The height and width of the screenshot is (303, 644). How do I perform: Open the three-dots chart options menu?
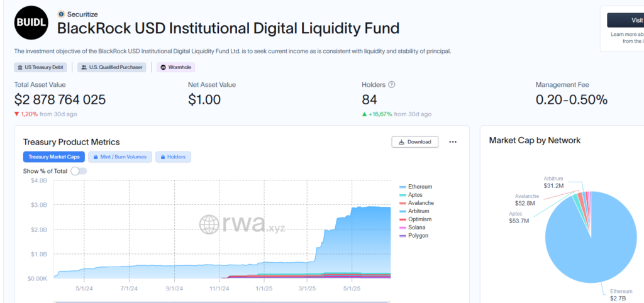point(453,142)
